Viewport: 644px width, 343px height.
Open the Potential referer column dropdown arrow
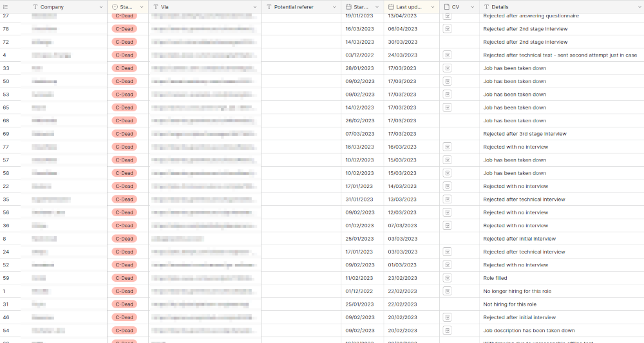pos(334,7)
